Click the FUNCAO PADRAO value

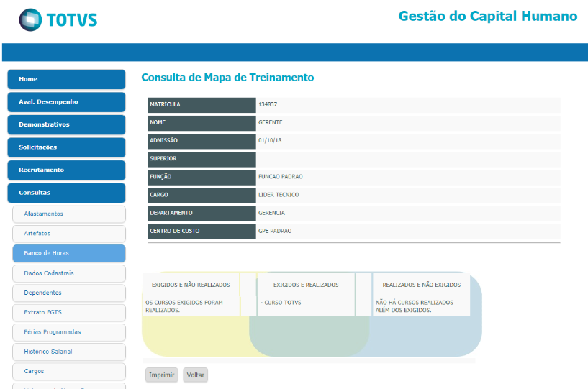[x=281, y=176]
